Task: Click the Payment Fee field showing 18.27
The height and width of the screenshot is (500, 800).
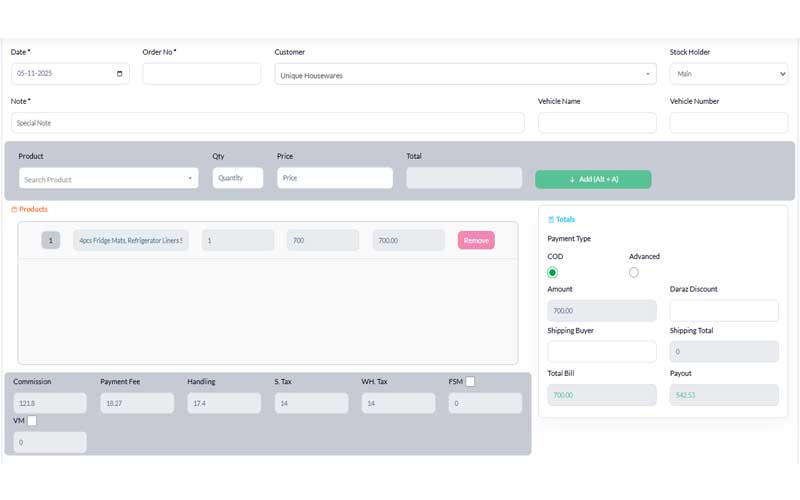Action: coord(137,403)
